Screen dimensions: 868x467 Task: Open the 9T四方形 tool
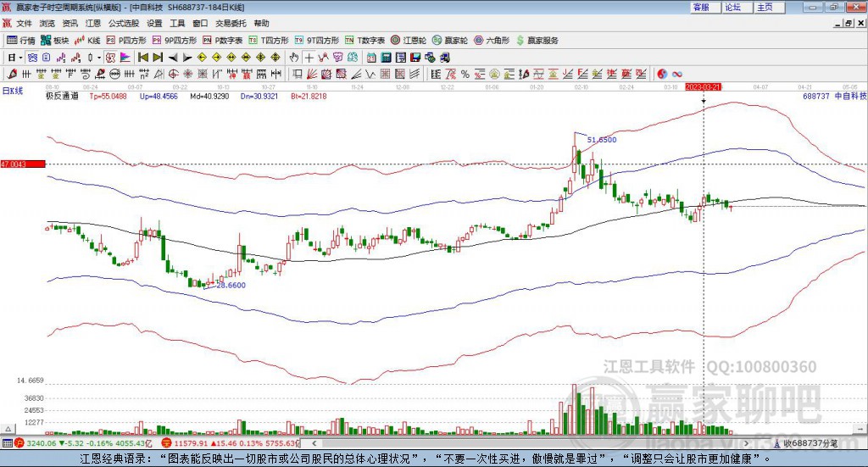click(x=317, y=41)
